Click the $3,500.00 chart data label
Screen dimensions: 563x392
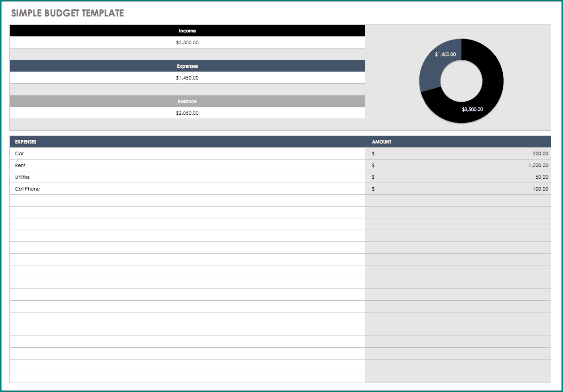[472, 109]
